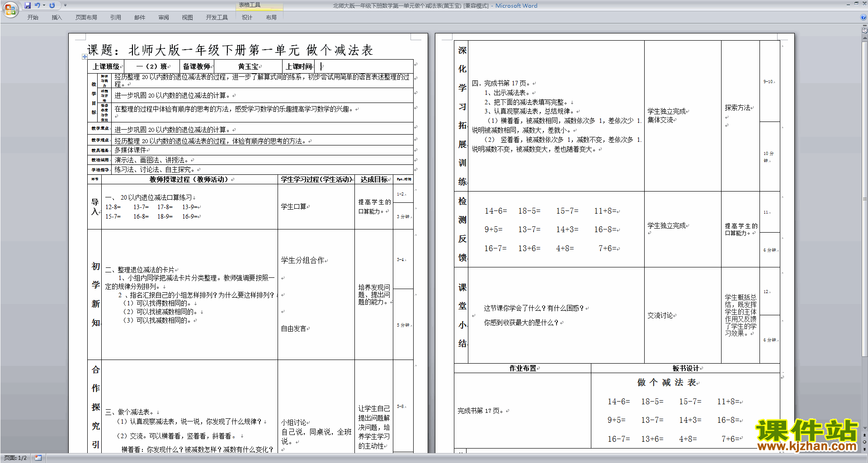Click the empty 上课时间 value cell

click(364, 66)
